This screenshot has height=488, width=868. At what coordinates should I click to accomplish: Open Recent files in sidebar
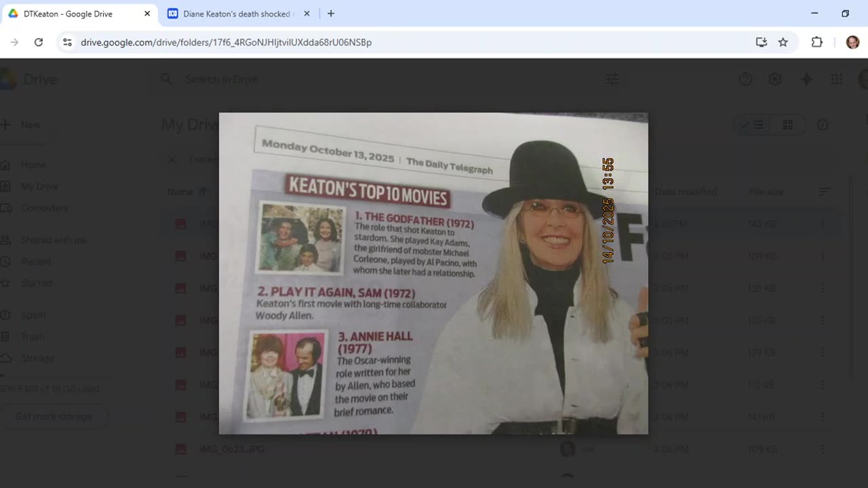(36, 262)
